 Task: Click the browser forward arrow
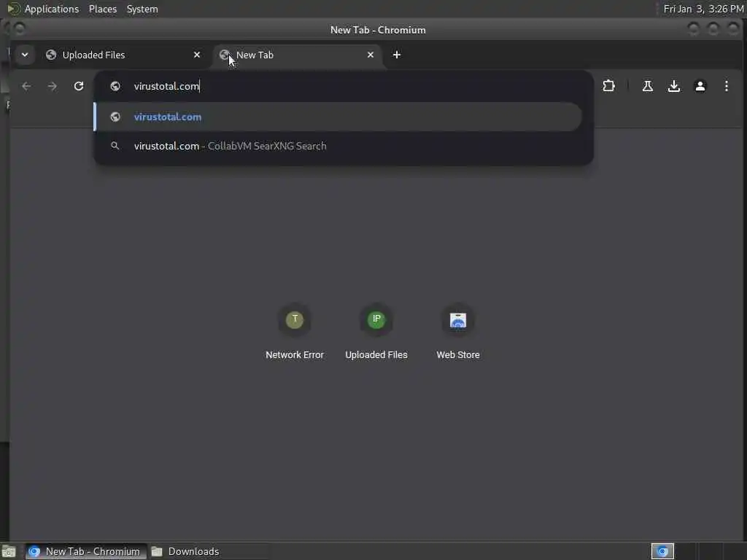point(53,86)
